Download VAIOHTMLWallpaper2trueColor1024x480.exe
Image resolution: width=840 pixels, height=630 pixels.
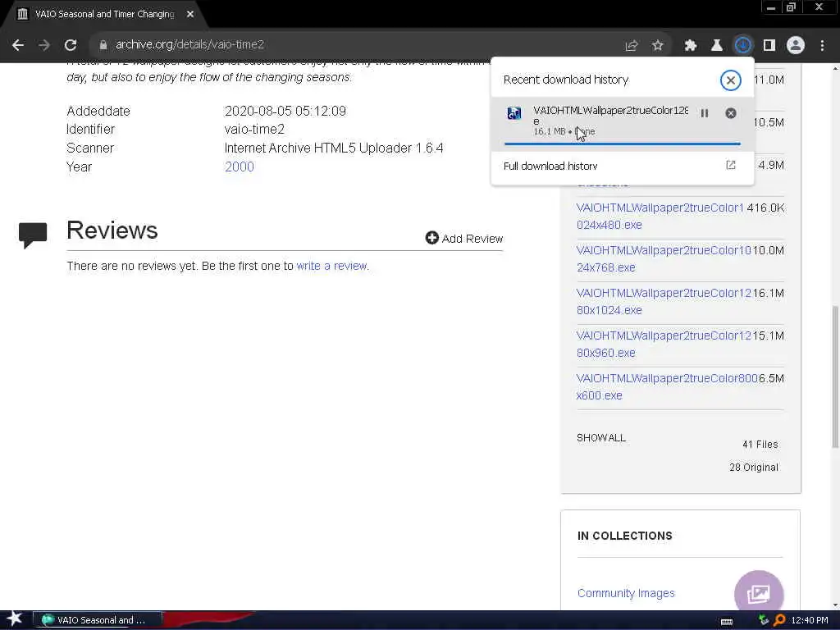(x=660, y=216)
